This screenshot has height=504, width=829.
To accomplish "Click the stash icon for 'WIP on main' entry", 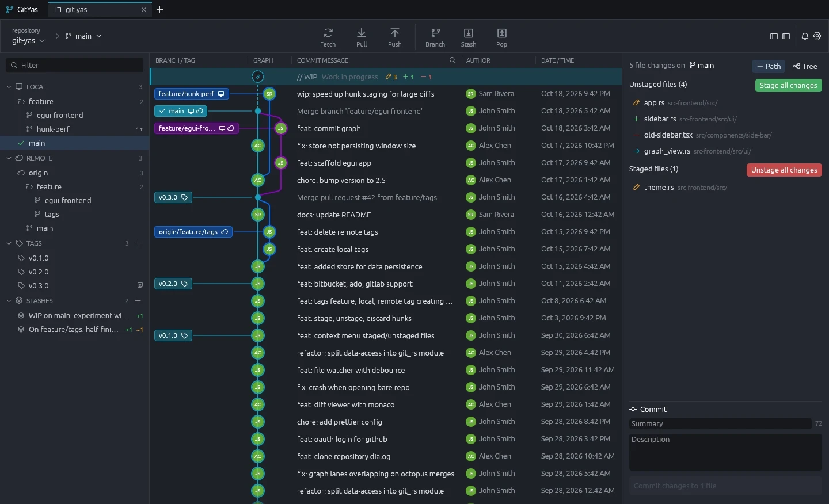I will point(21,316).
